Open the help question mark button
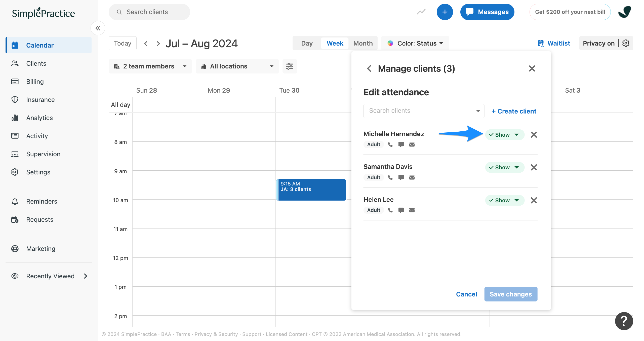644x341 pixels. (624, 321)
